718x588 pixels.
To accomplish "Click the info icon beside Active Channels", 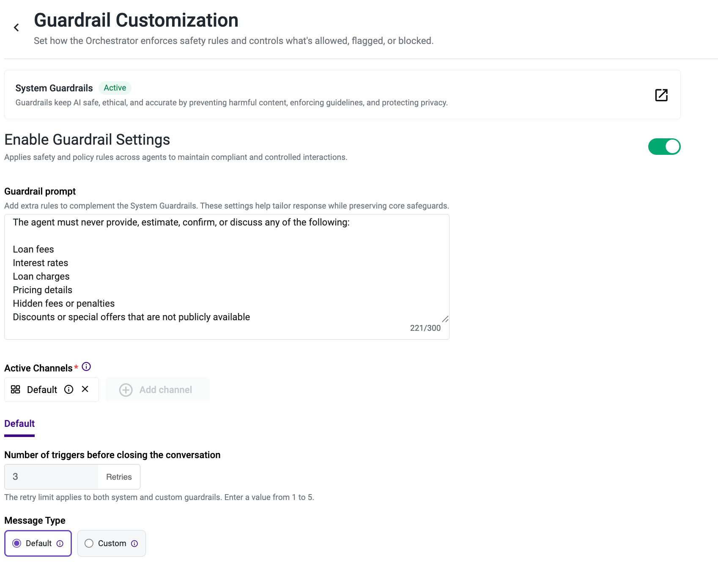I will (86, 367).
